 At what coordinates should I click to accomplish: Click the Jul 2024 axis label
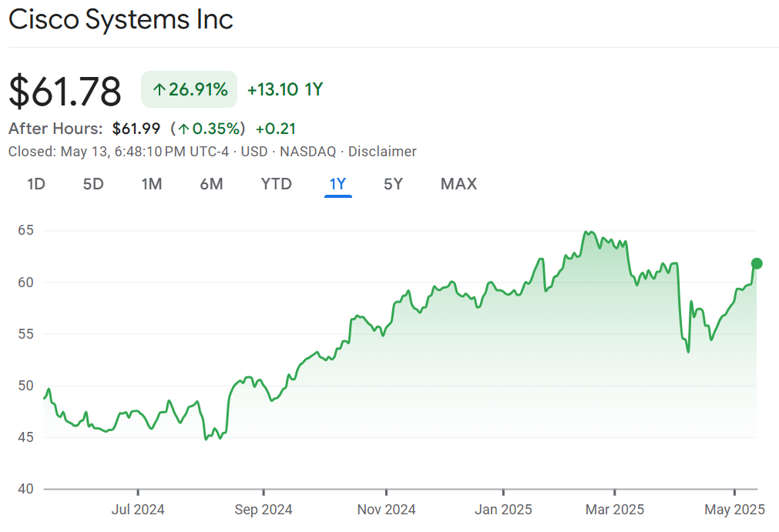tap(138, 510)
